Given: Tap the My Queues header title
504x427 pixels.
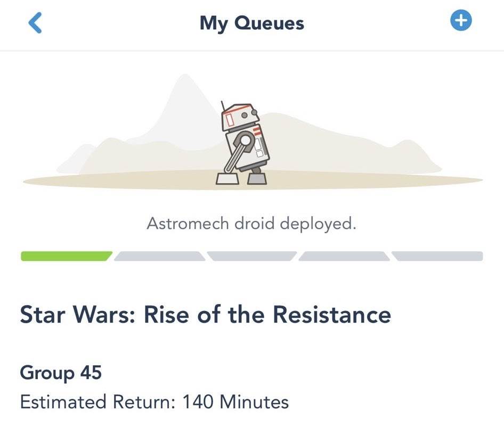Looking at the screenshot, I should [x=251, y=23].
